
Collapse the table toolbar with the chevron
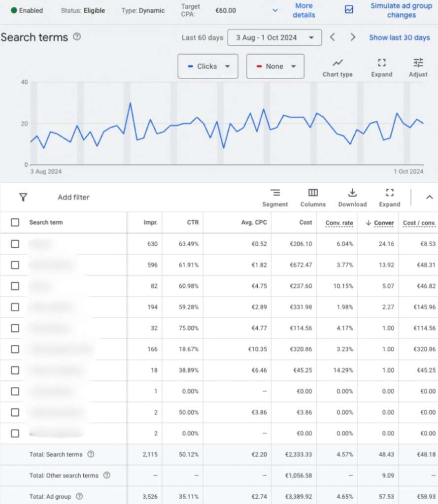point(429,197)
